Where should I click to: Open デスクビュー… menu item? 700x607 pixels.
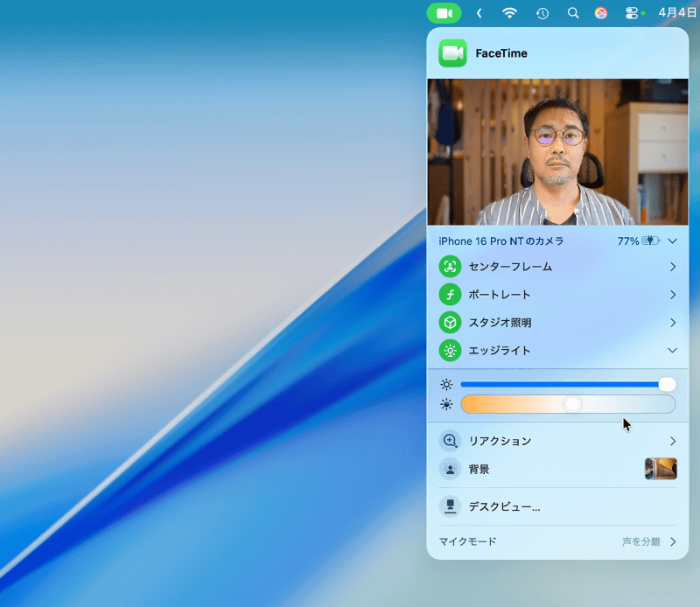point(557,506)
